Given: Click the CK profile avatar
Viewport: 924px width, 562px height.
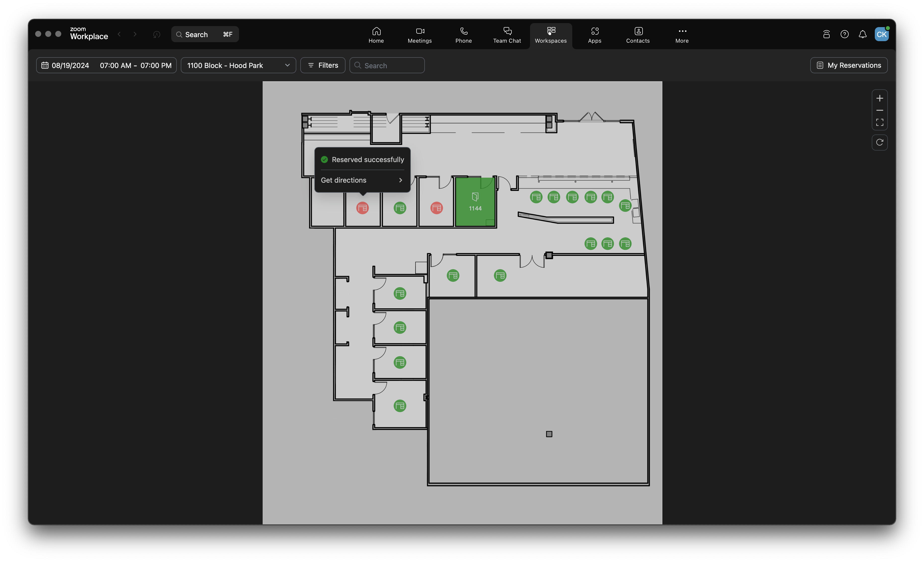Looking at the screenshot, I should tap(881, 34).
